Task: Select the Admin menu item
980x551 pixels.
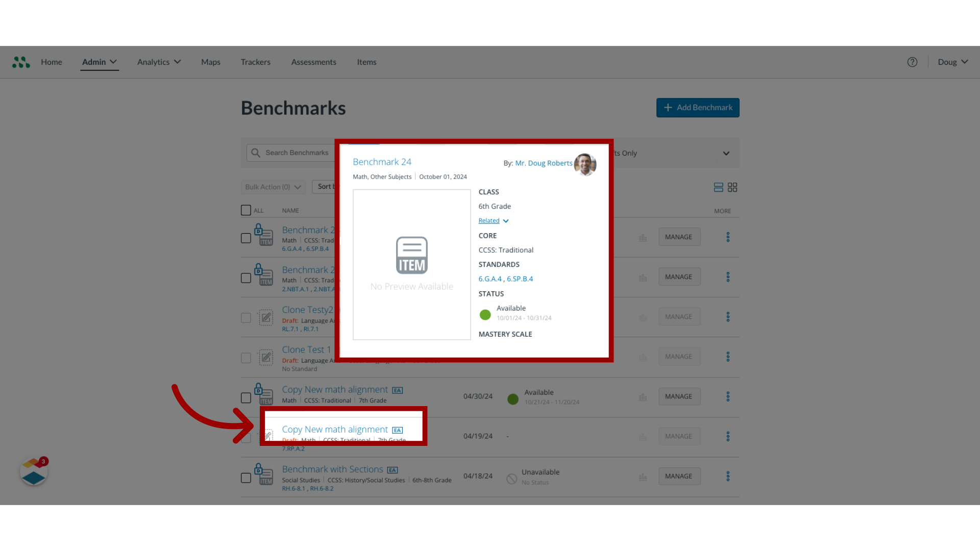Action: 99,61
